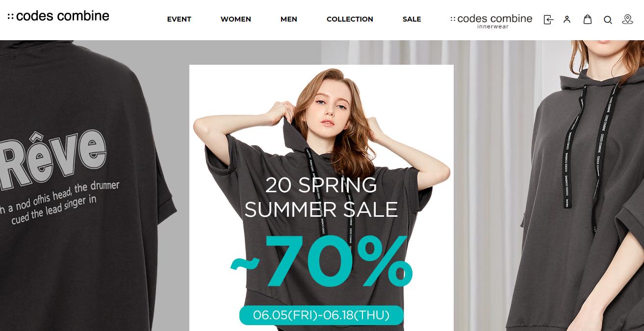Screen dimensions: 644x331
Task: Select the left slide with Rêve print
Action: (94, 185)
